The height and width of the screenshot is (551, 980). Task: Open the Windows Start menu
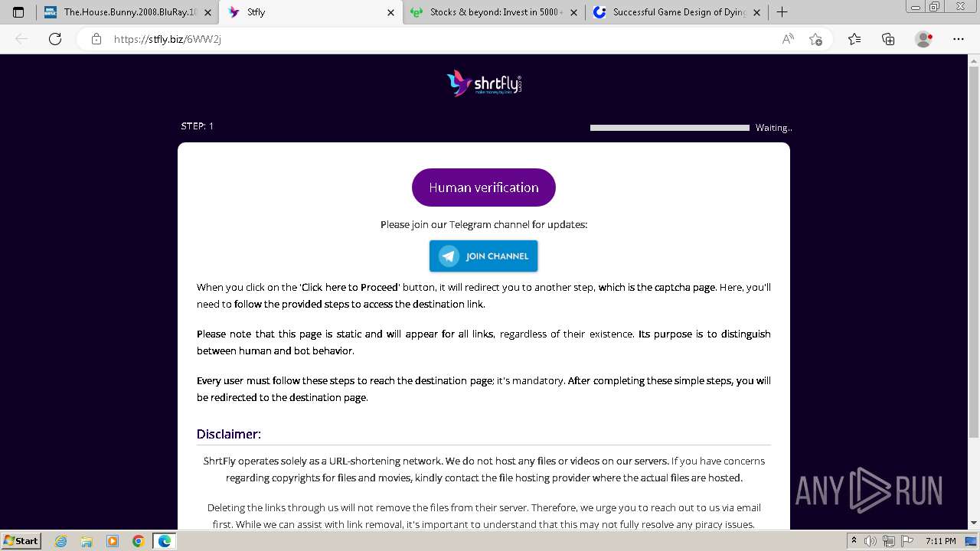[x=21, y=540]
